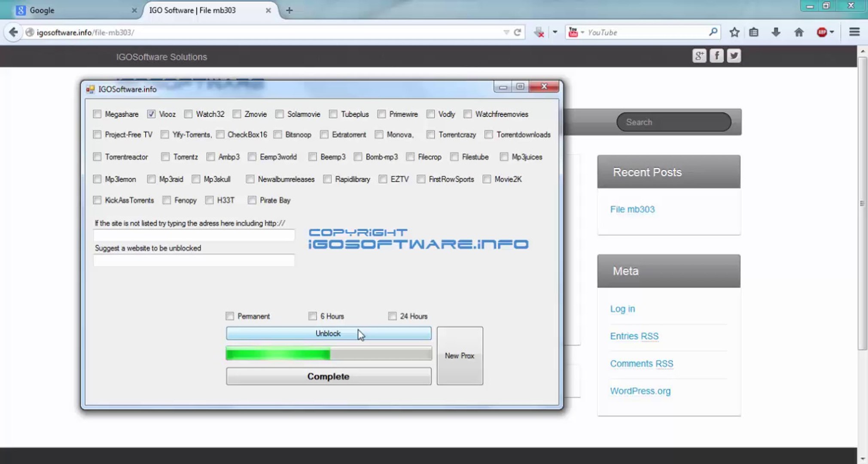Reload page with the refresh icon
Viewport: 868px width, 464px height.
click(518, 32)
